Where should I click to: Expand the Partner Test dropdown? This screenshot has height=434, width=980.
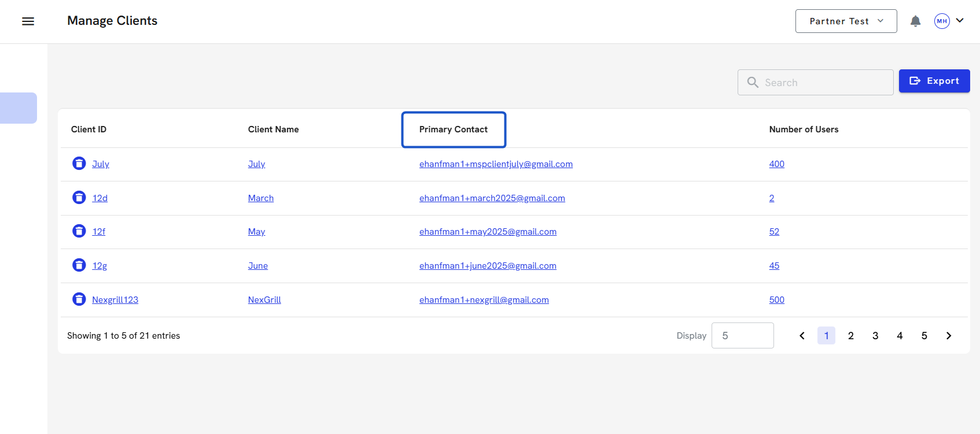pyautogui.click(x=846, y=21)
